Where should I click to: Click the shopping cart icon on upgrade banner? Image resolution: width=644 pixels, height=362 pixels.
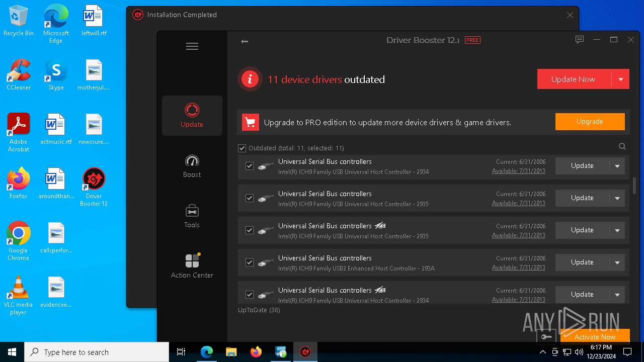click(x=251, y=122)
